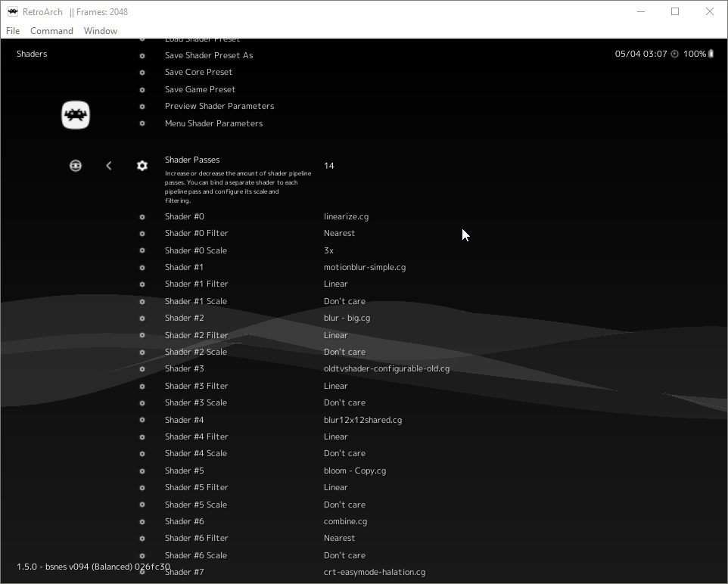Viewport: 728px width, 584px height.
Task: Change Shader #0 Scale value 3x
Action: coord(328,250)
